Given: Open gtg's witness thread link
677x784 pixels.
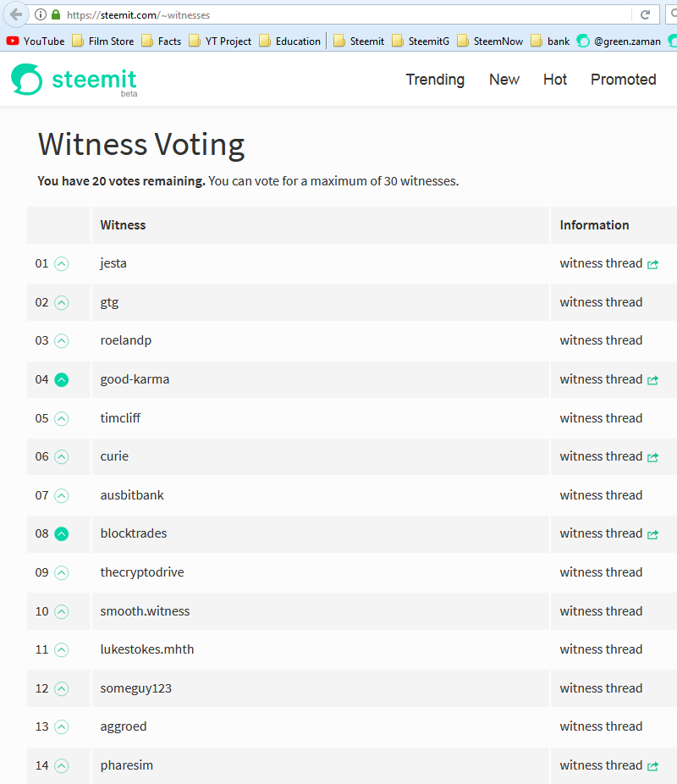Looking at the screenshot, I should [601, 302].
